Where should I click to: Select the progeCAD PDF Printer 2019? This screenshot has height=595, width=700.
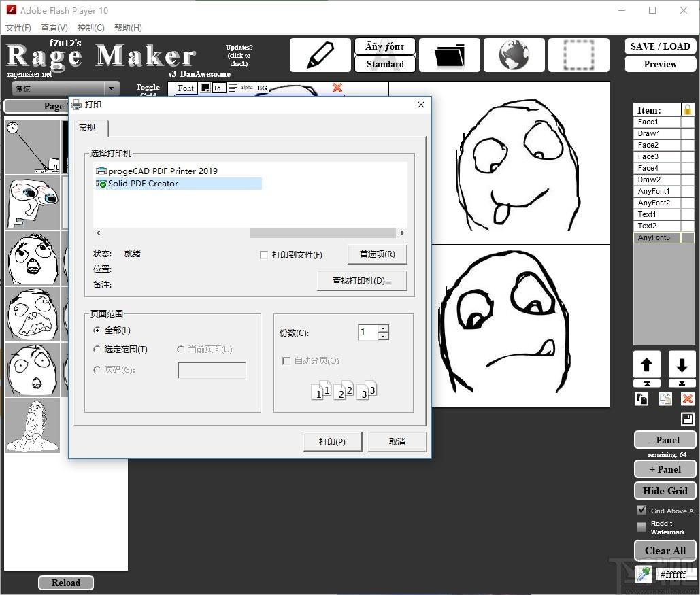(x=156, y=171)
